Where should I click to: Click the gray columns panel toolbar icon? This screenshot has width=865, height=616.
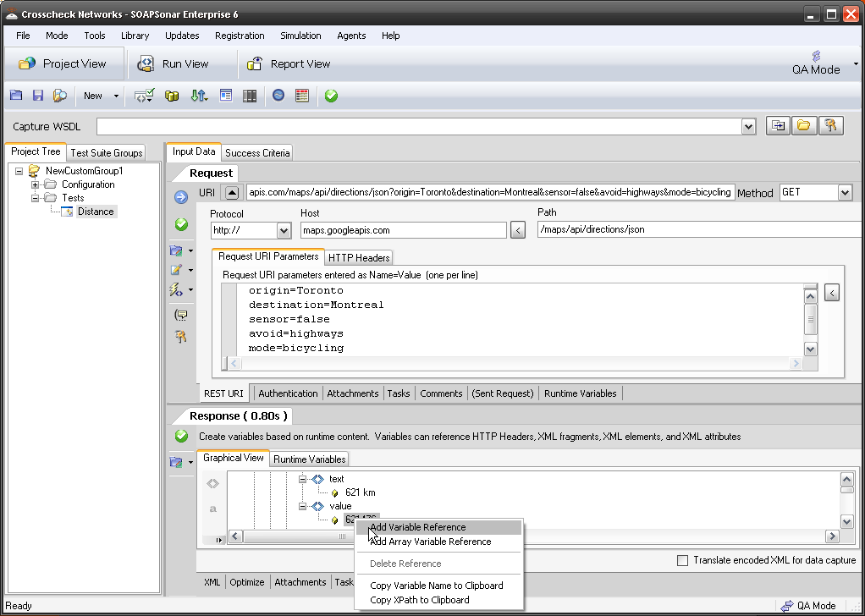tap(250, 96)
